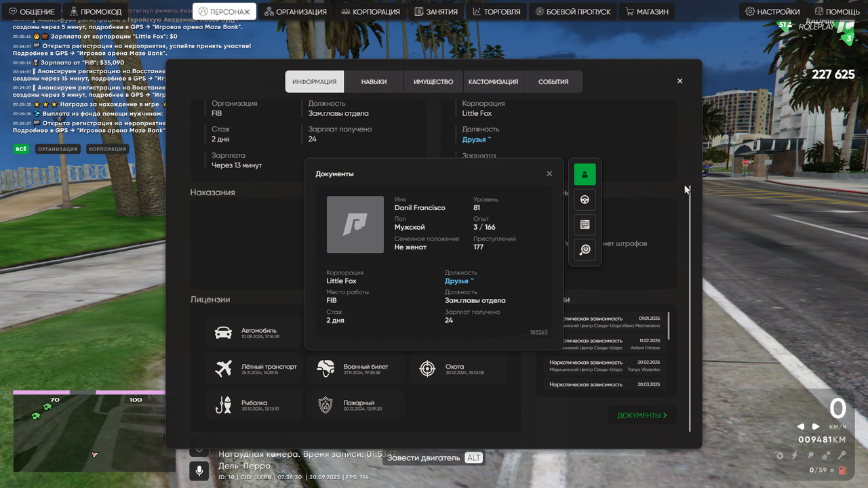Open the Боевой пропуск menu item
This screenshot has height=488, width=868.
pos(574,12)
